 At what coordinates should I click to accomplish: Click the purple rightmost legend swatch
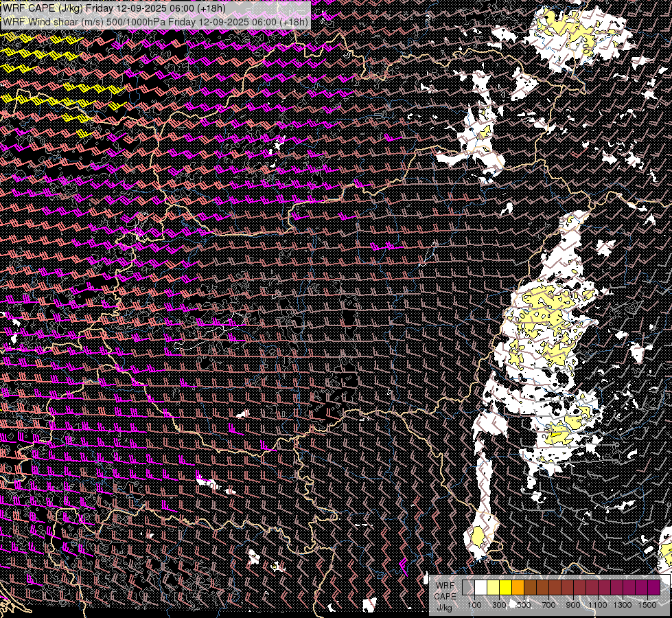tap(654, 587)
